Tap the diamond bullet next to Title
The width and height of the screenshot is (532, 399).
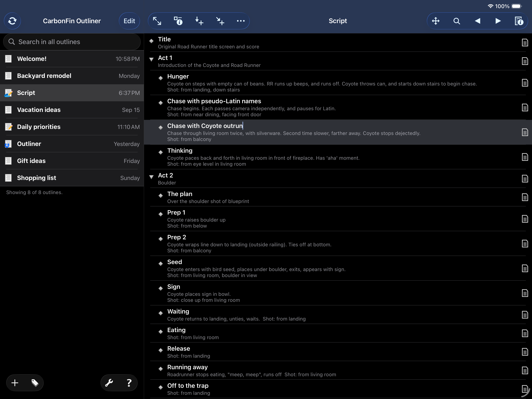point(151,41)
